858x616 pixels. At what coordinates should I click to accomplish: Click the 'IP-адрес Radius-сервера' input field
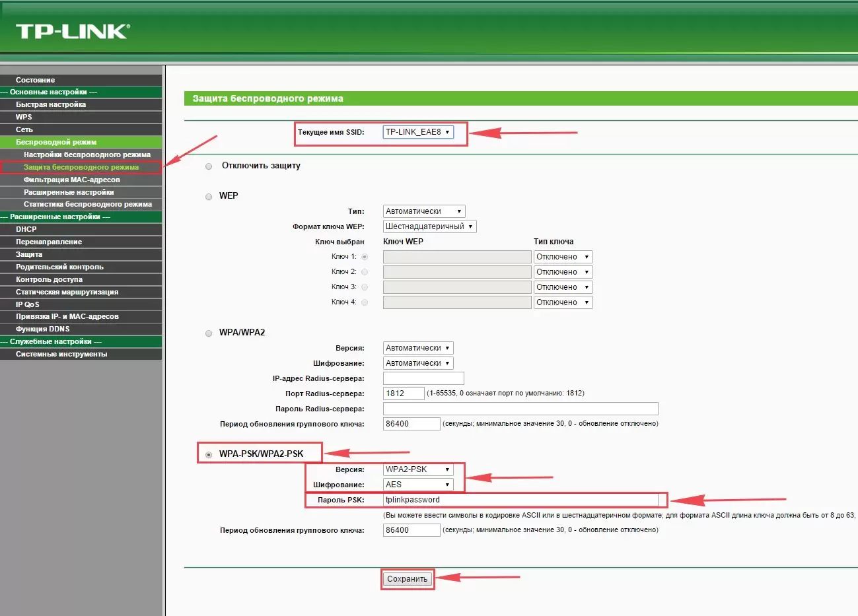tap(423, 378)
